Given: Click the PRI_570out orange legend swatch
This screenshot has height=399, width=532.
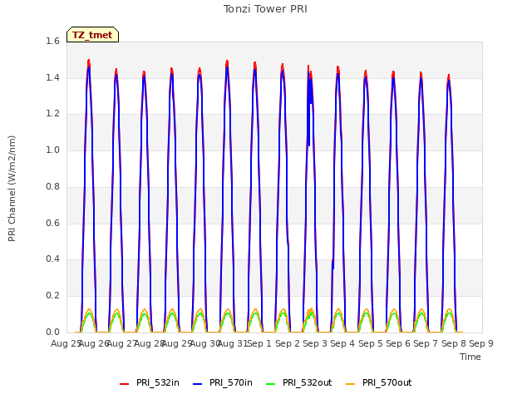Looking at the screenshot, I should 351,384.
